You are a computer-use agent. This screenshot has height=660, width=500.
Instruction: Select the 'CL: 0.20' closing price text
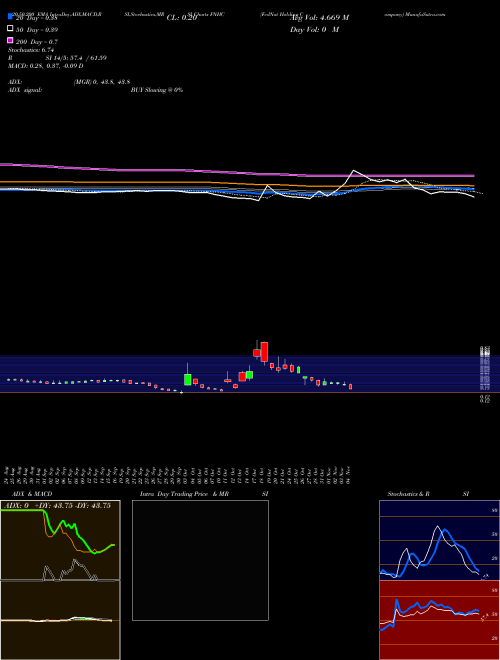[x=182, y=18]
